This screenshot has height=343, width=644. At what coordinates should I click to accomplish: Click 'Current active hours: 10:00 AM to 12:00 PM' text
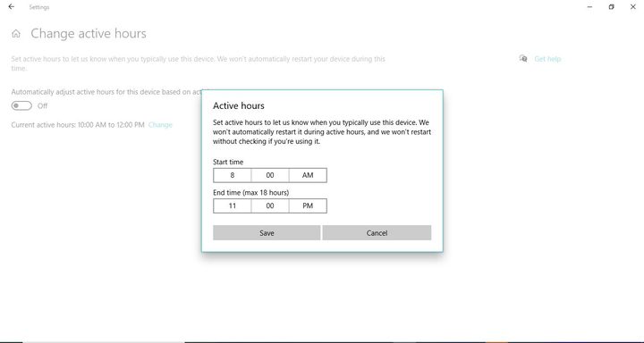click(x=78, y=125)
